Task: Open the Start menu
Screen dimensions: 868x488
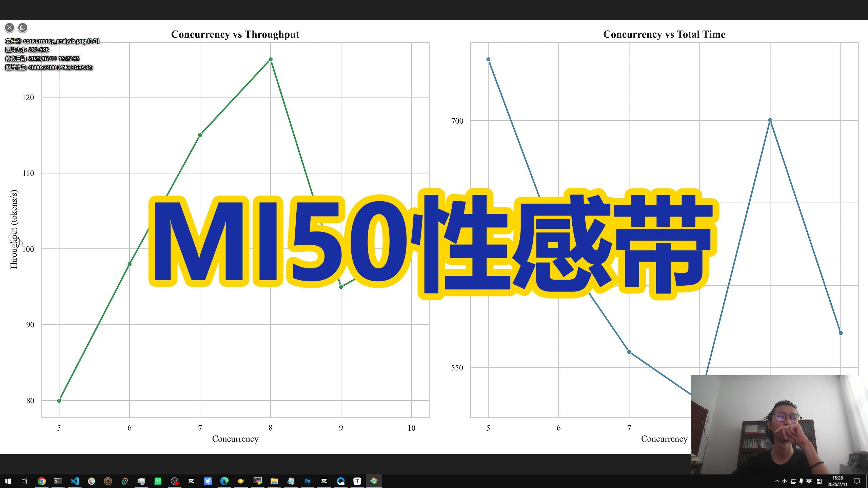Action: [8, 481]
